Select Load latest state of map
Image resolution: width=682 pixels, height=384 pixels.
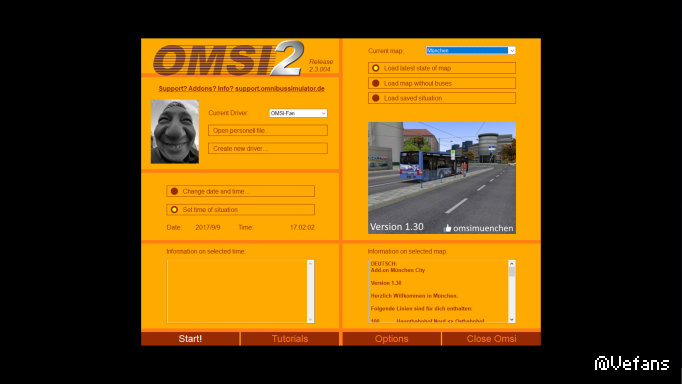pyautogui.click(x=442, y=68)
